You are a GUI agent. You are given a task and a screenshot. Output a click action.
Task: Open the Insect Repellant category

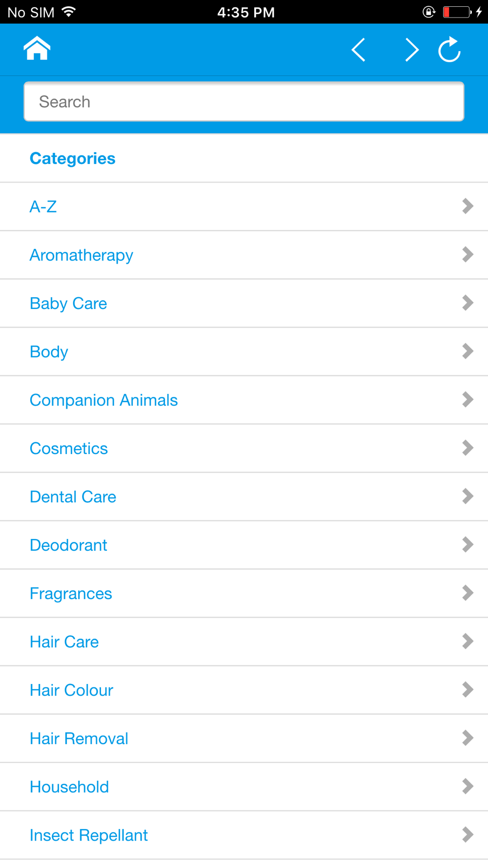[88, 835]
